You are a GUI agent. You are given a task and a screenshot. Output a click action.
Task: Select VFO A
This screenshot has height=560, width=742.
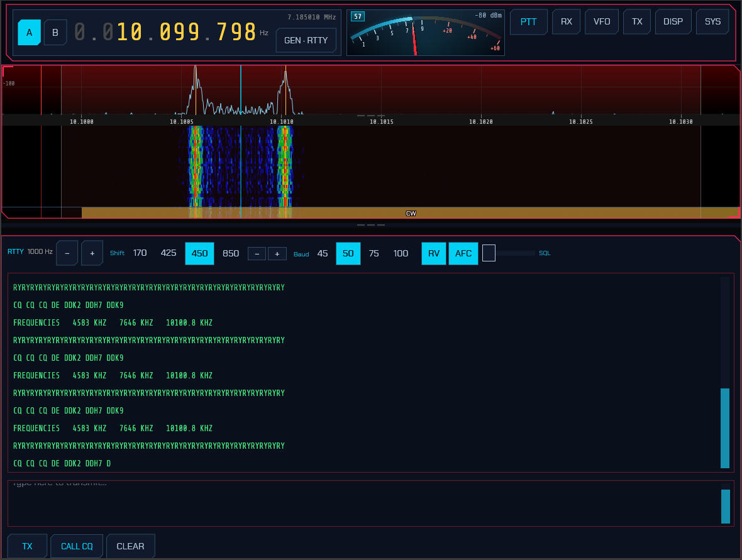point(30,33)
